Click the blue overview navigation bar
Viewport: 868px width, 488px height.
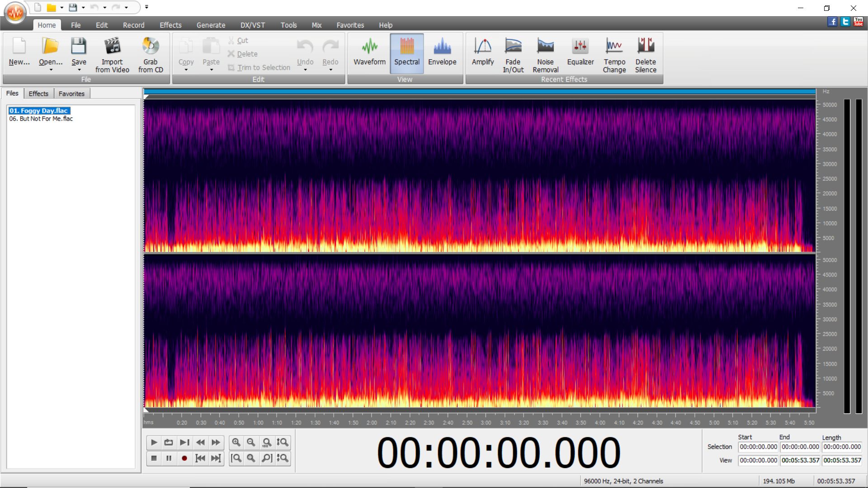click(x=479, y=92)
